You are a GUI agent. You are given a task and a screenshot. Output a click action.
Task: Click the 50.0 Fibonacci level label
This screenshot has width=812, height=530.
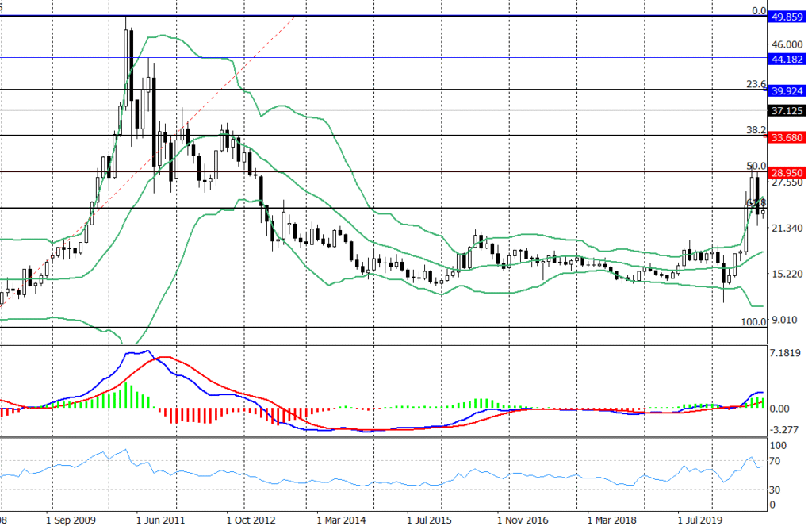pos(756,166)
